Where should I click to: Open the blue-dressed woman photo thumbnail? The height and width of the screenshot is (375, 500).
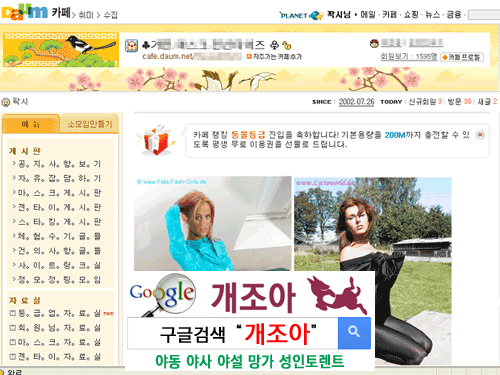point(213,223)
